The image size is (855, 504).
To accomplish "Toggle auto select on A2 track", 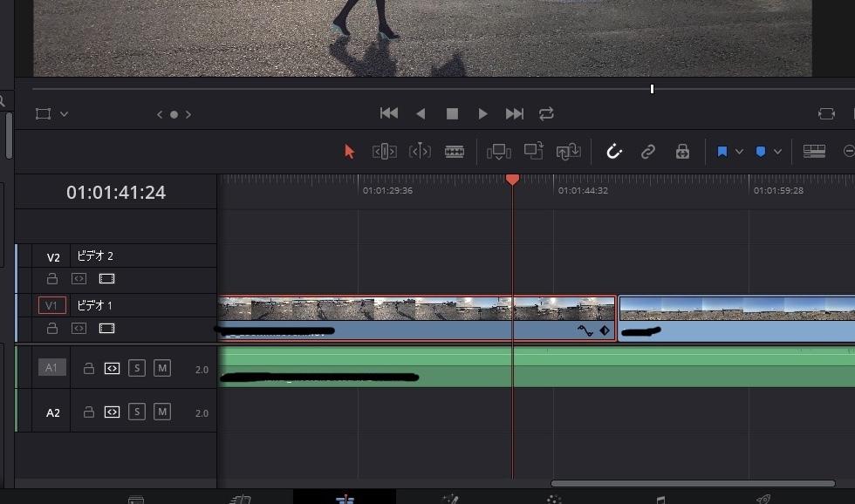I will pos(112,412).
